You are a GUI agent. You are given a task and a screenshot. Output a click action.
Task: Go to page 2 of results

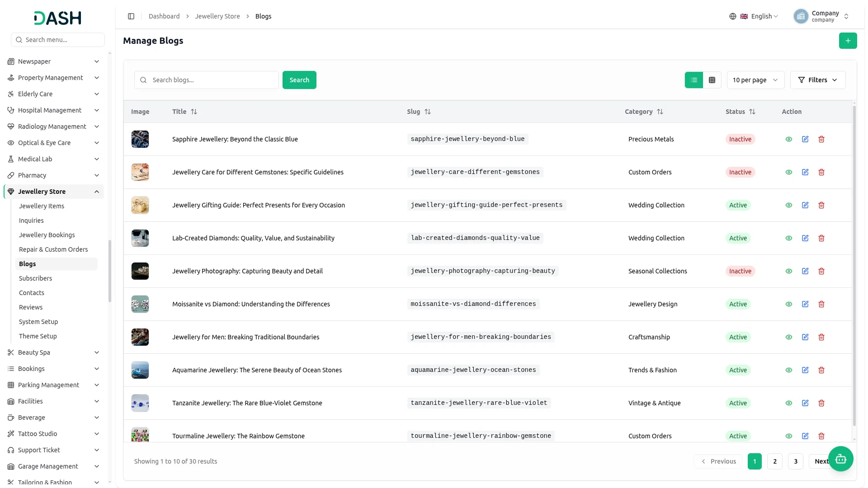[x=775, y=461]
